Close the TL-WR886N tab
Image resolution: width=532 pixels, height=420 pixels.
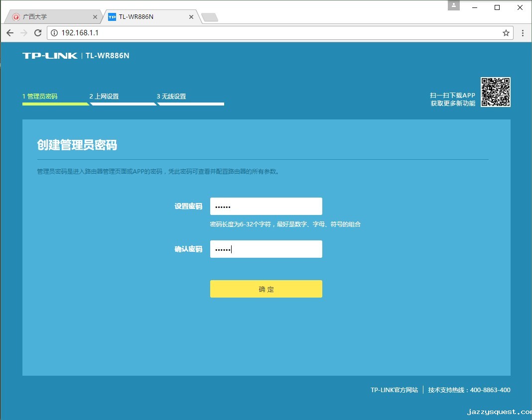191,17
